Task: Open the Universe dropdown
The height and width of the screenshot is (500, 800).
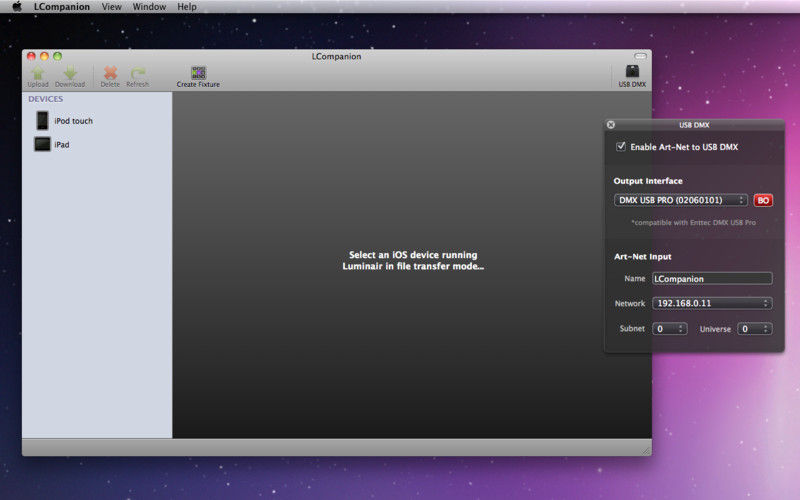Action: pyautogui.click(x=754, y=328)
